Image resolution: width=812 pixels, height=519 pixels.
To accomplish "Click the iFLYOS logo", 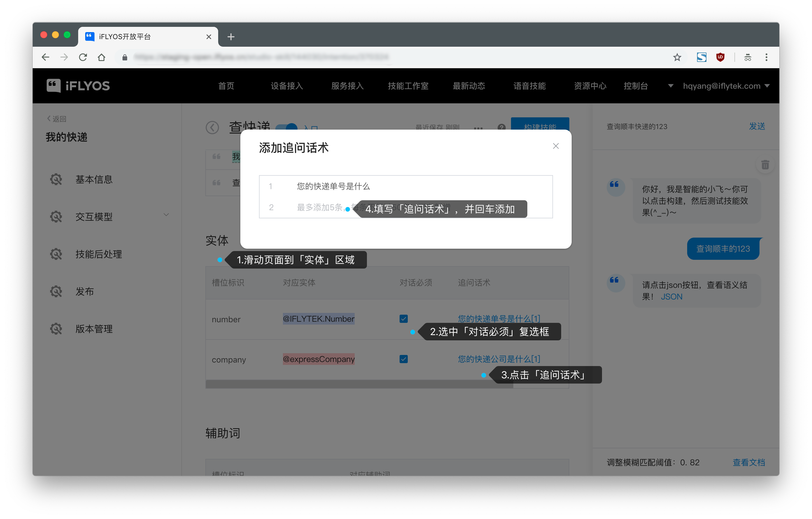I will point(78,86).
